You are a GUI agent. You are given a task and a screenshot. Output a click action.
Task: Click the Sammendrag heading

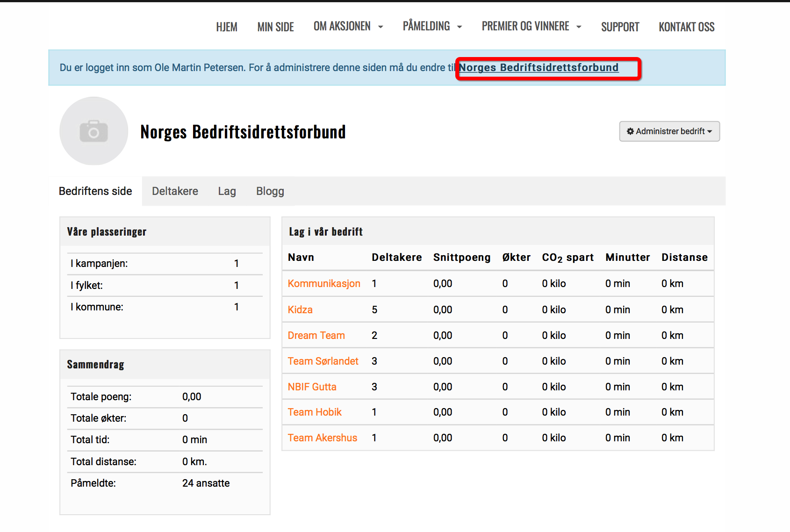coord(95,365)
